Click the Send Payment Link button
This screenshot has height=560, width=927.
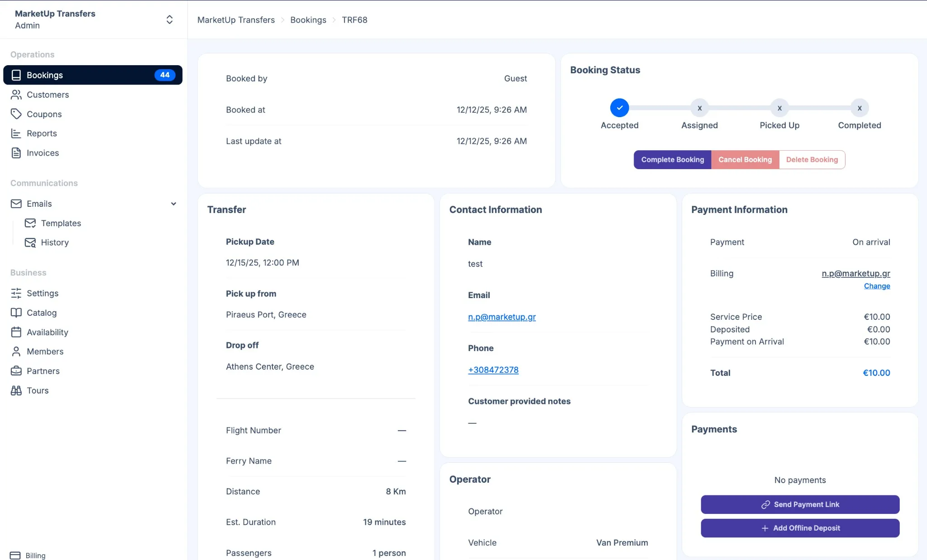click(x=800, y=504)
